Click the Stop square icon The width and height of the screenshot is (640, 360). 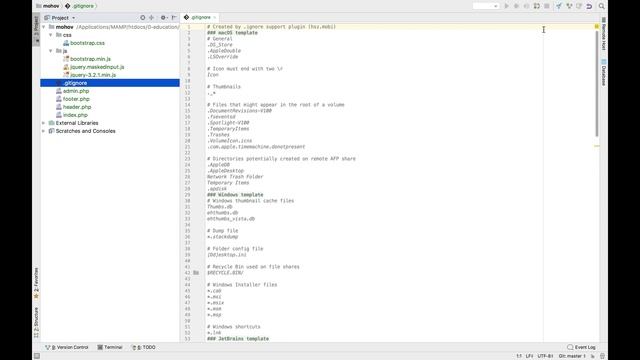point(547,6)
